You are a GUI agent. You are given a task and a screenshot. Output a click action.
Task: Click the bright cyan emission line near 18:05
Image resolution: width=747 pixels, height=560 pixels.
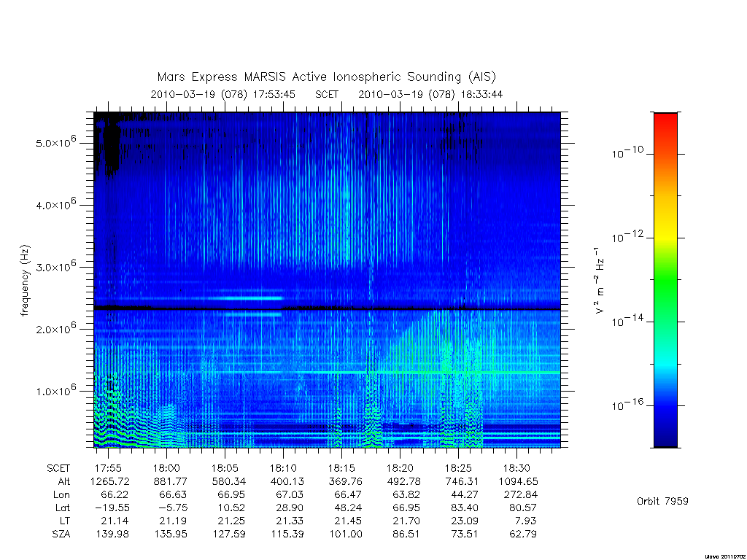tap(247, 298)
